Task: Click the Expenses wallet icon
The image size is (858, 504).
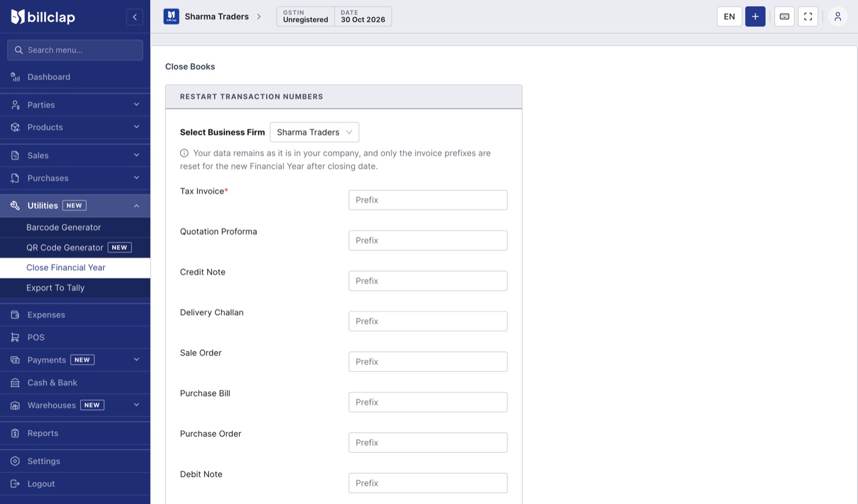Action: pyautogui.click(x=15, y=315)
